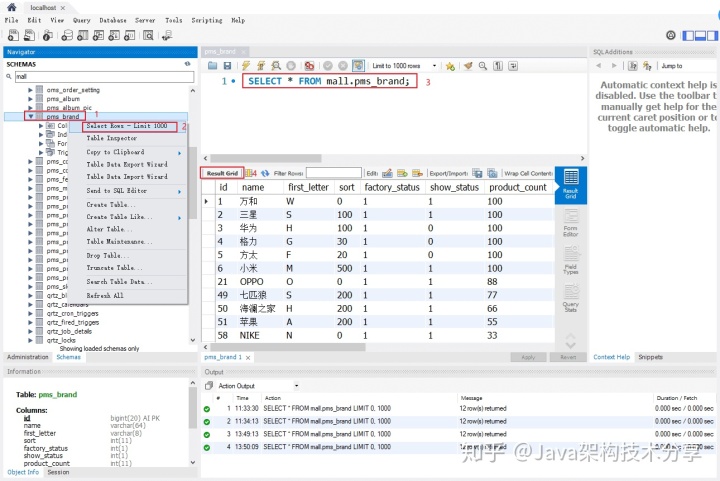Export recordset to file icon
Image resolution: width=720 pixels, height=481 pixels.
[x=477, y=173]
